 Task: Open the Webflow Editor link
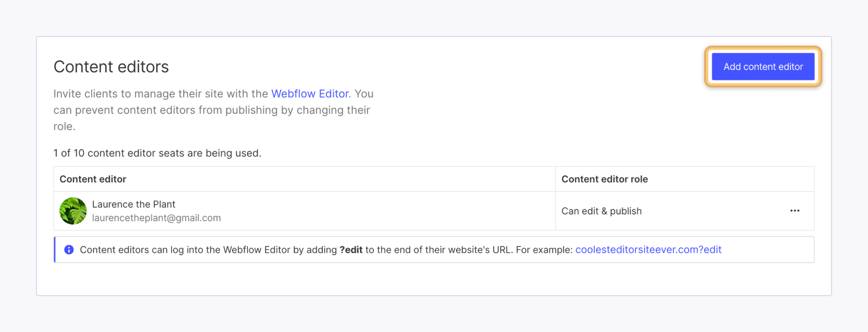click(x=310, y=93)
